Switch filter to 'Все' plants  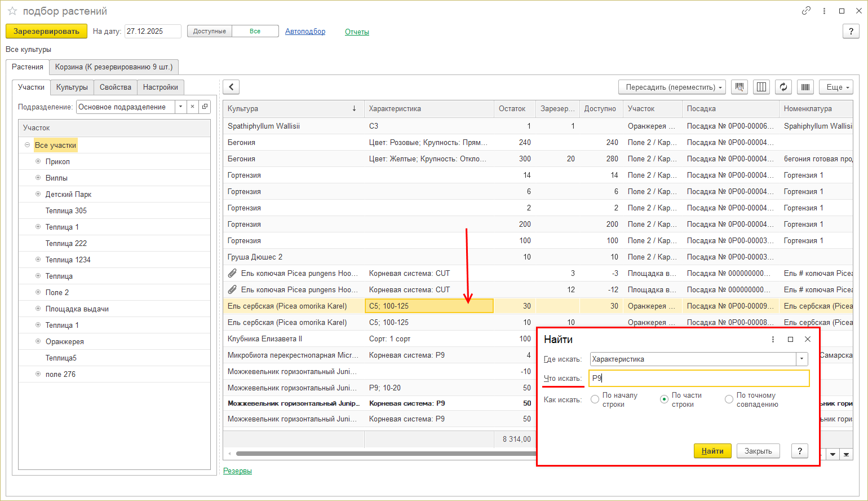tap(255, 32)
